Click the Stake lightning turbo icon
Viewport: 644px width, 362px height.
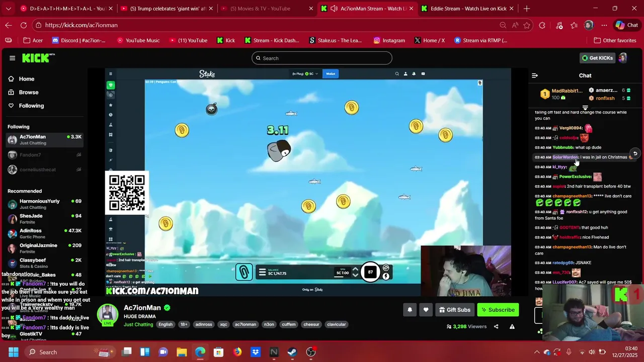[x=386, y=276]
